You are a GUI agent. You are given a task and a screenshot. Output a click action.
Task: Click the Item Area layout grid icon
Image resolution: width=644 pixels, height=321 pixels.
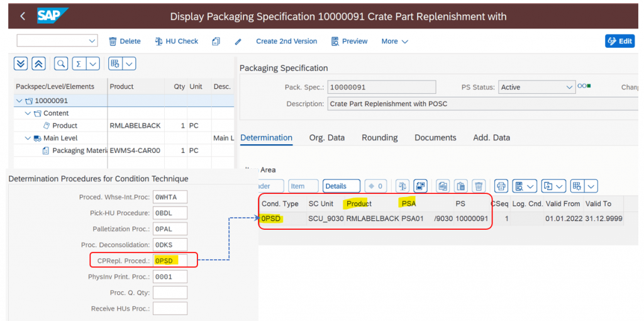577,186
